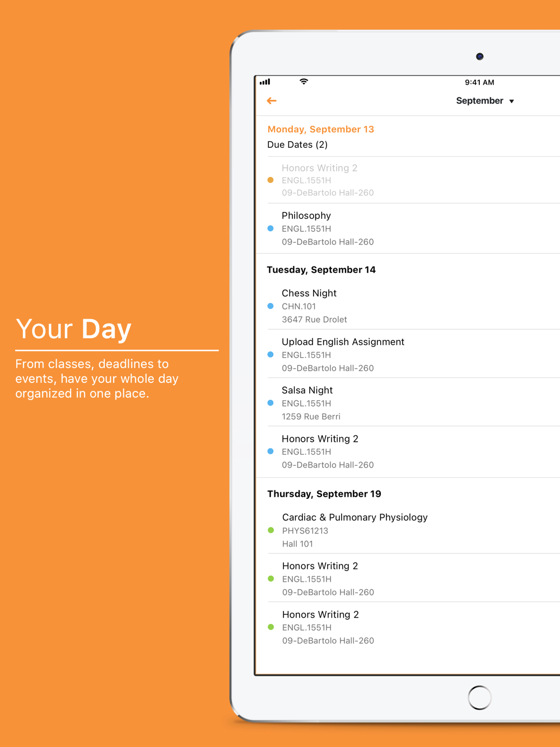Viewport: 560px width, 747px height.
Task: Open the Chess Night event
Action: pos(309,293)
